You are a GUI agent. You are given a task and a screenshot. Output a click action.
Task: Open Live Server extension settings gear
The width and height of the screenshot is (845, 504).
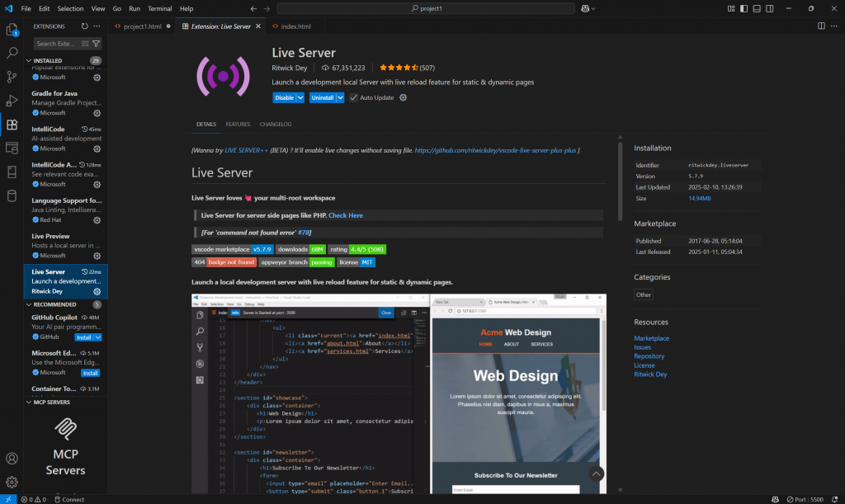[x=403, y=97]
